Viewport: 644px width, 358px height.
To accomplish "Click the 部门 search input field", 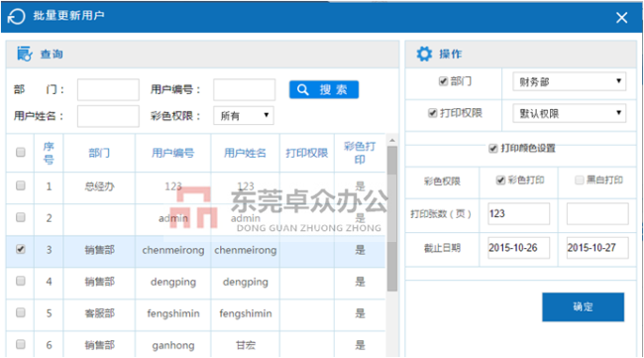I will (108, 89).
